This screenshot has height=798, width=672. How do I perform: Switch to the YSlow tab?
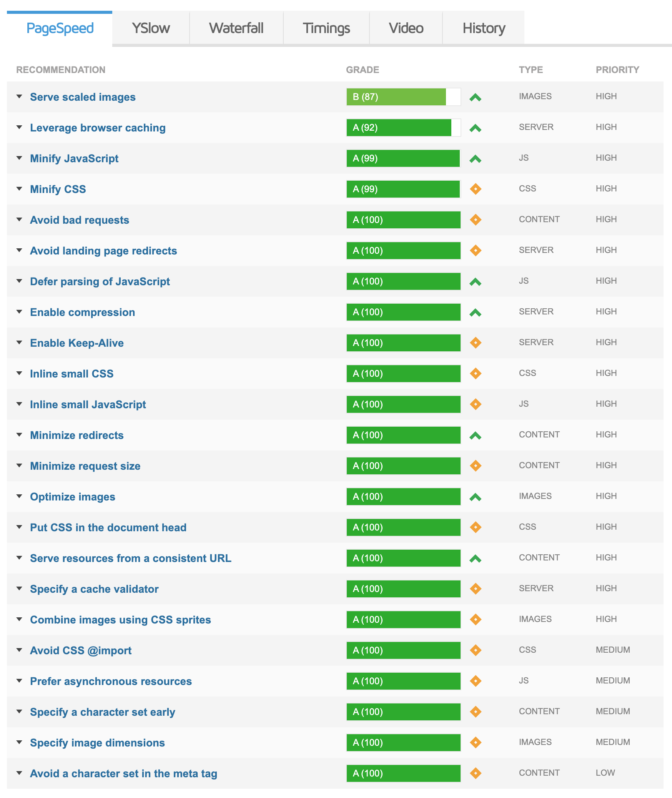point(151,28)
